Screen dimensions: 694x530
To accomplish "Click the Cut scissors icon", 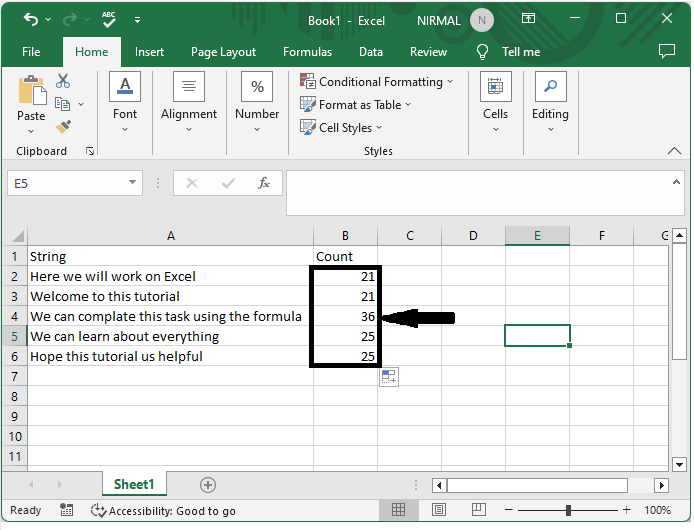I will coord(63,81).
